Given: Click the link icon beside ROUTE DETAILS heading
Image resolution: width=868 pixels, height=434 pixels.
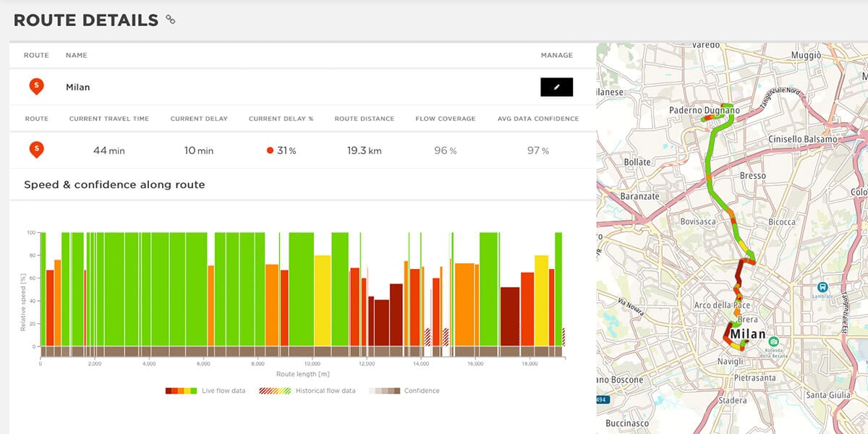Looking at the screenshot, I should click(x=170, y=20).
